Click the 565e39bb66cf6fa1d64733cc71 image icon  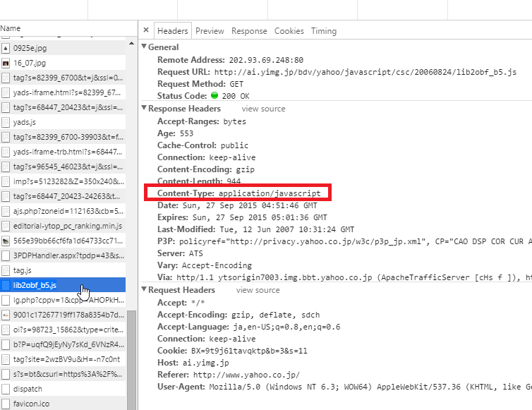click(6, 241)
